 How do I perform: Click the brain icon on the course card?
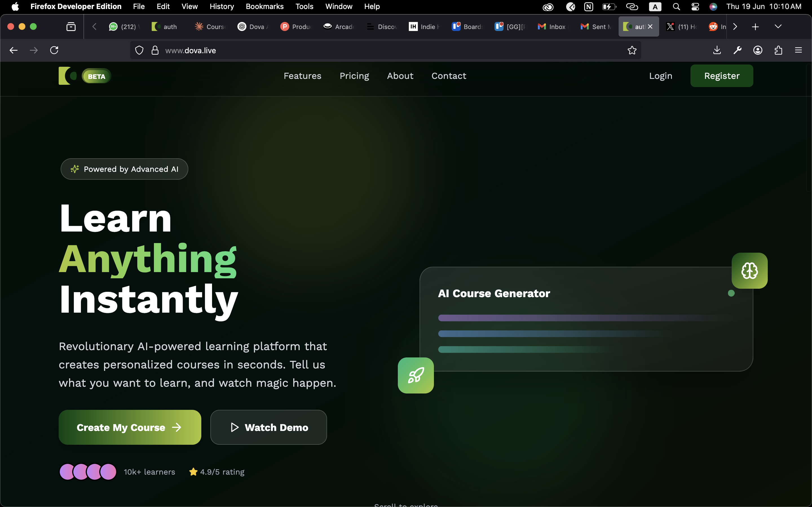click(x=749, y=271)
